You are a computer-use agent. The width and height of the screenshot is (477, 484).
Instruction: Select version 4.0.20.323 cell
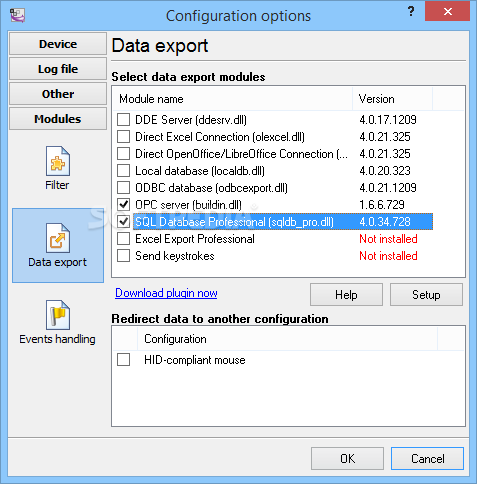pyautogui.click(x=385, y=171)
